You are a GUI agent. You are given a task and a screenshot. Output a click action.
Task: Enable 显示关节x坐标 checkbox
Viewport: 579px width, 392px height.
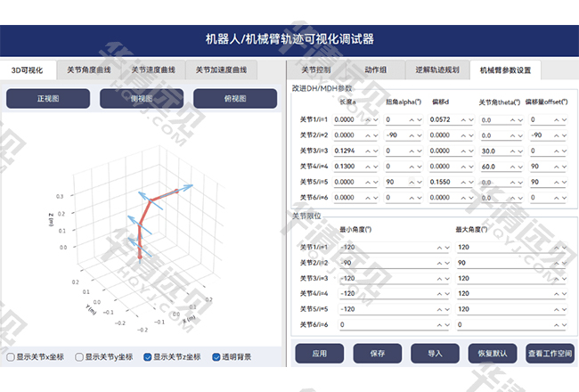click(x=11, y=357)
